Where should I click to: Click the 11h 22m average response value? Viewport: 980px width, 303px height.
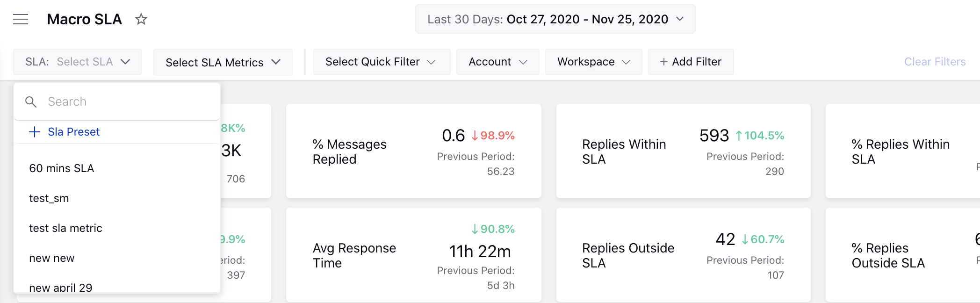tap(480, 251)
